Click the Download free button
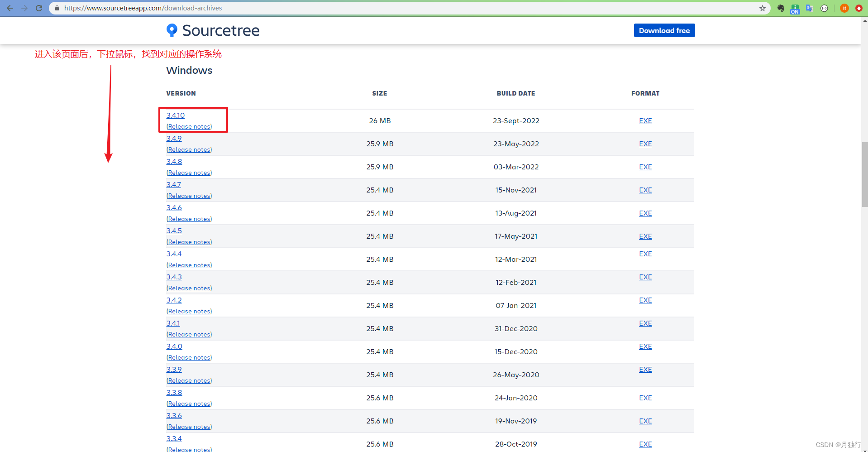Image resolution: width=868 pixels, height=452 pixels. [664, 30]
